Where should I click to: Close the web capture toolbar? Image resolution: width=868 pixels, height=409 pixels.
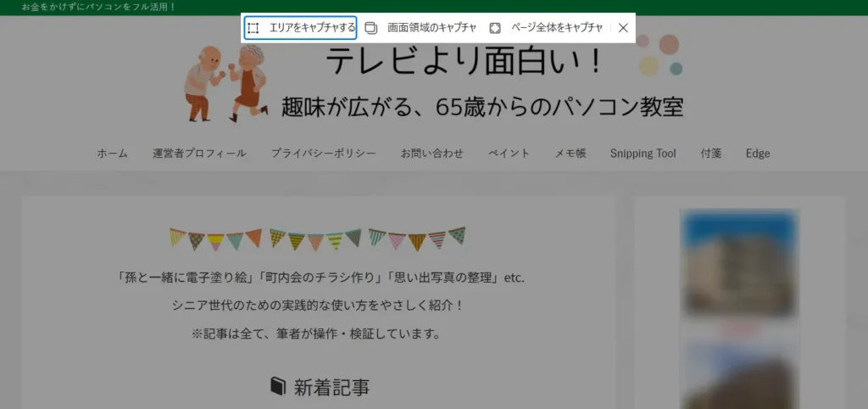point(623,27)
